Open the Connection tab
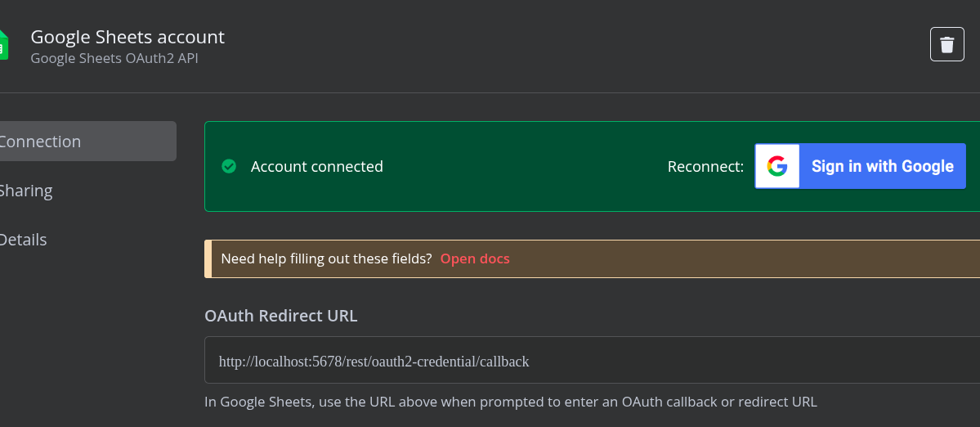980x427 pixels. click(87, 142)
